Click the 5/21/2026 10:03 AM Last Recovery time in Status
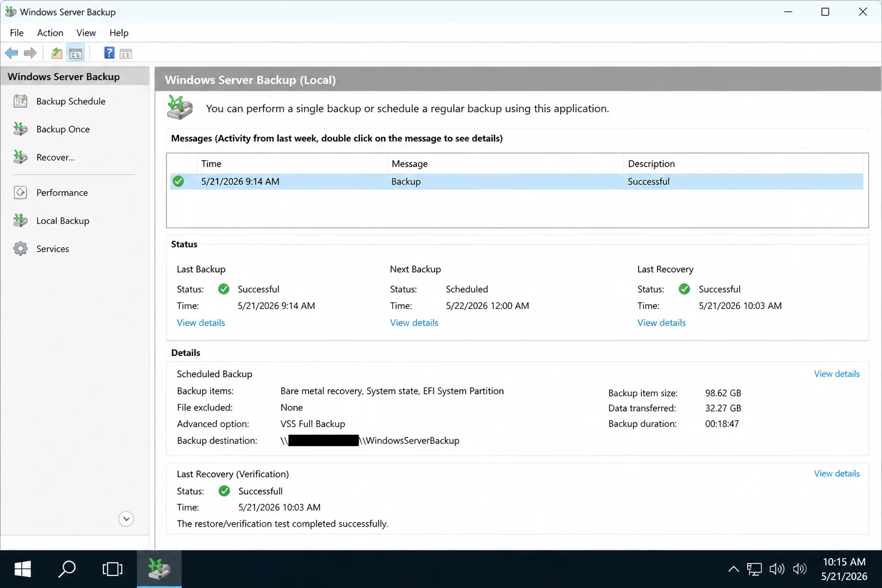Screen dimensions: 882x588 (x=740, y=306)
